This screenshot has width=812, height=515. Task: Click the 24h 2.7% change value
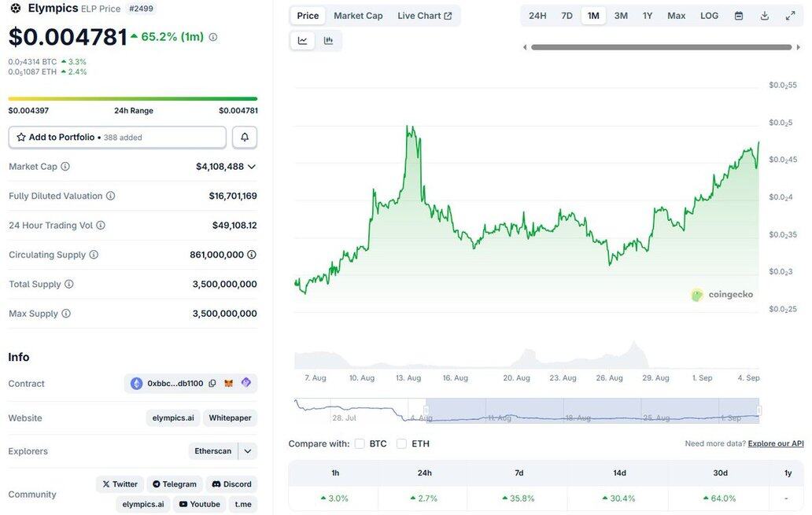click(x=423, y=498)
